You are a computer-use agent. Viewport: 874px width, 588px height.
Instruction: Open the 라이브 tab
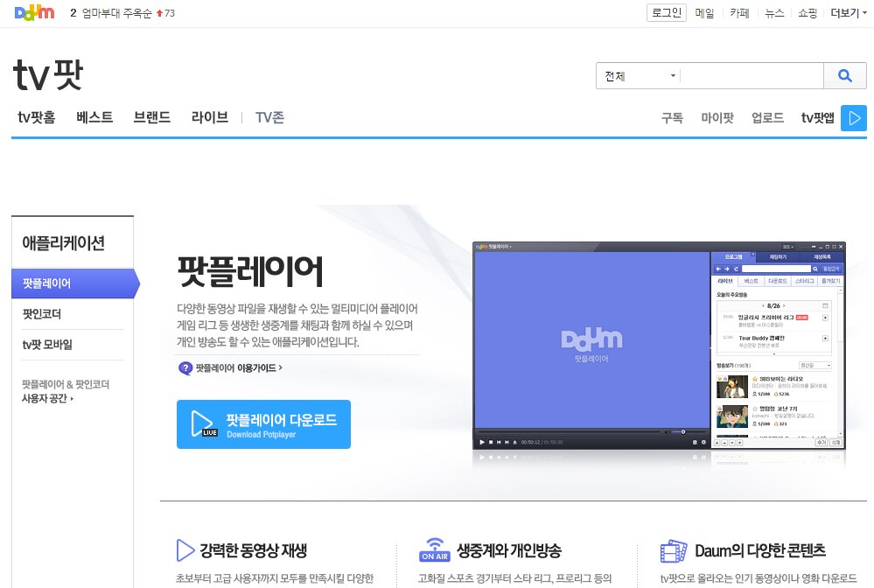210,117
